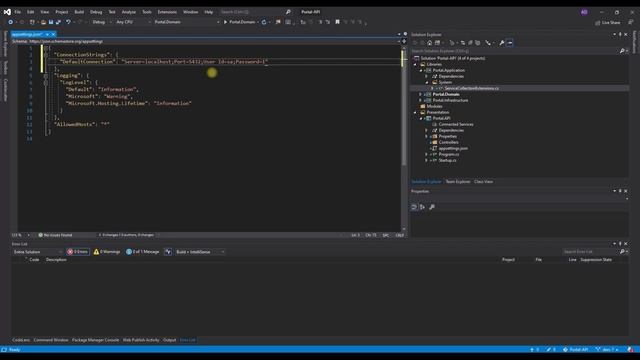640x360 pixels.
Task: Click the Search Solution Explorer input field
Action: pos(514,51)
